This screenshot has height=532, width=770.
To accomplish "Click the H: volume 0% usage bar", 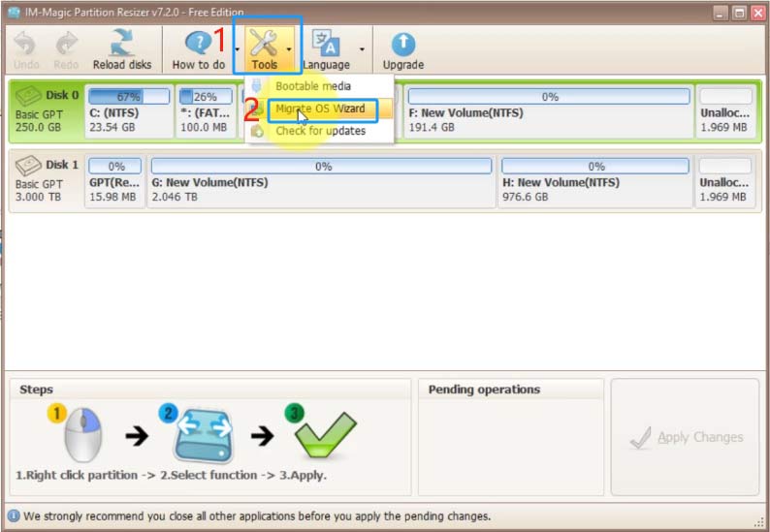I will (595, 166).
